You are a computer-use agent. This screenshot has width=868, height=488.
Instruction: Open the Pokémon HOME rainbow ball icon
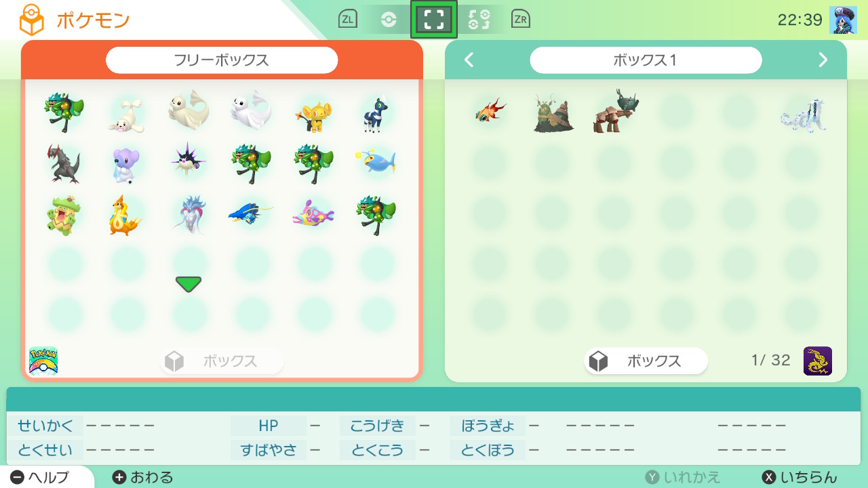[x=43, y=361]
